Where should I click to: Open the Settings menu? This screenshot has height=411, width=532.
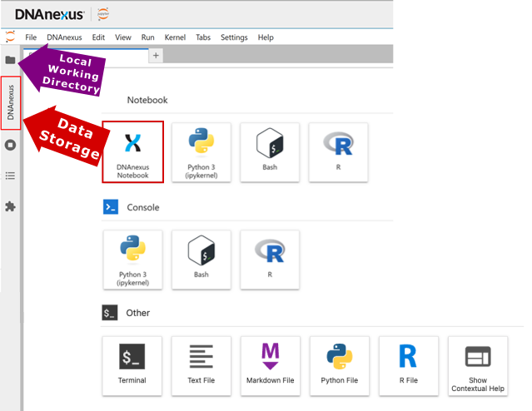(234, 37)
